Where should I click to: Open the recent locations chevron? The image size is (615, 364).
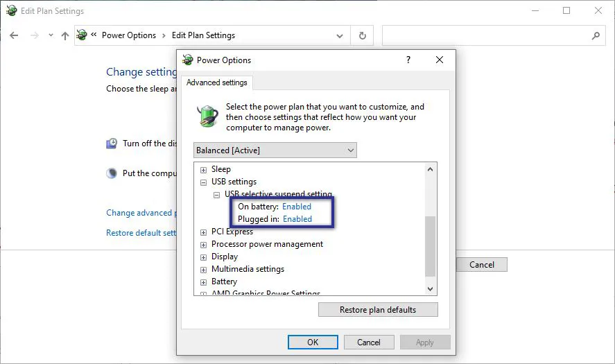pos(51,35)
